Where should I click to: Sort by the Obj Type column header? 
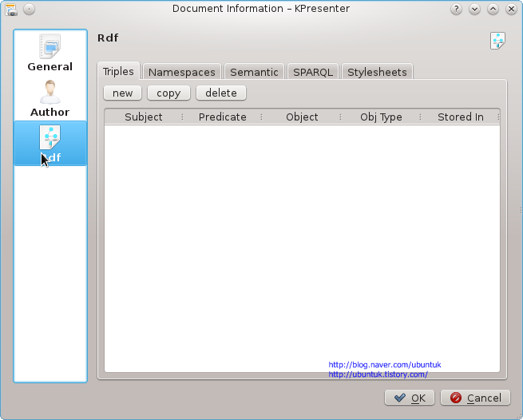pos(381,117)
